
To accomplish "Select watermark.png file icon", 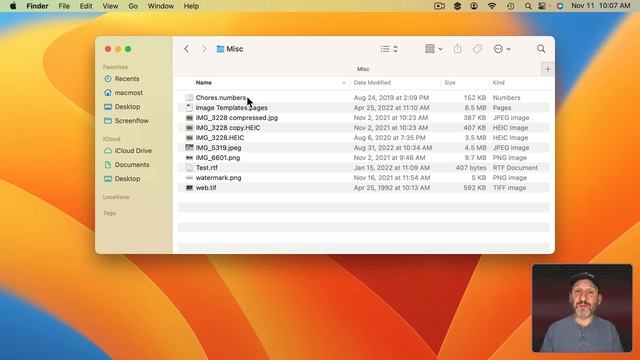I will (x=189, y=178).
